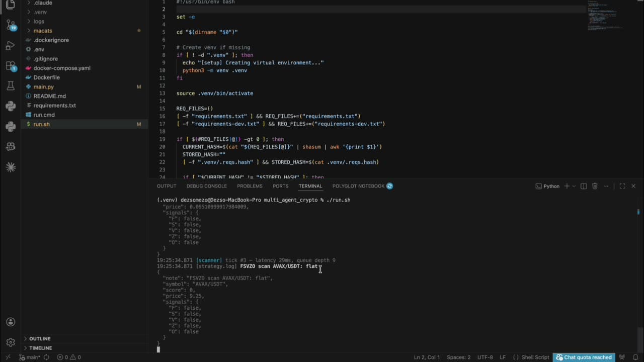Expand the .venv folder
The width and height of the screenshot is (644, 362).
click(x=85, y=12)
